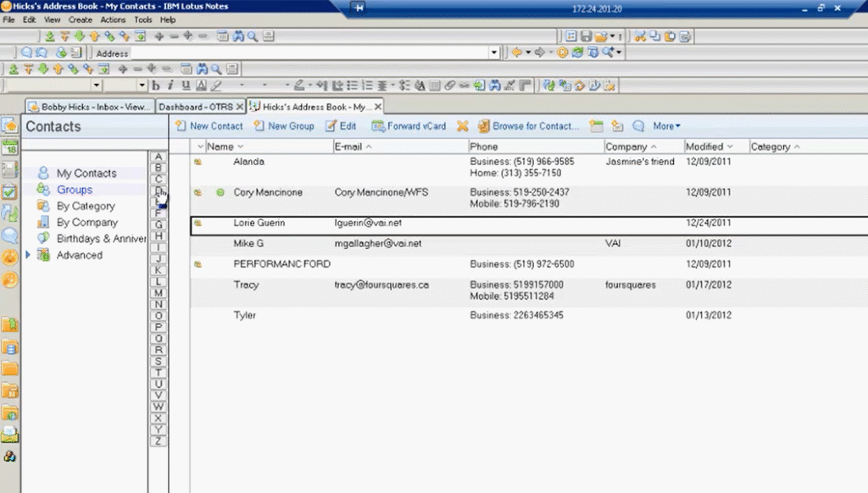The image size is (868, 493).
Task: Click the bulleted list formatting icon
Action: click(x=352, y=86)
